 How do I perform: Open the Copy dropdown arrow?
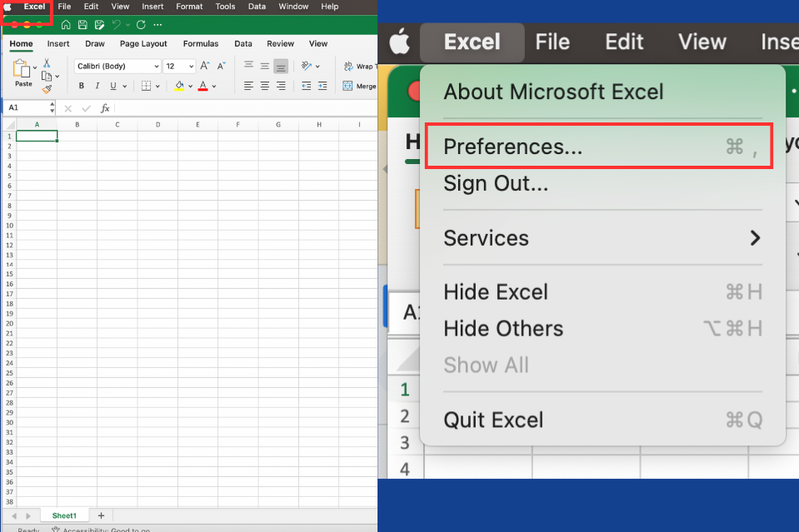point(57,77)
